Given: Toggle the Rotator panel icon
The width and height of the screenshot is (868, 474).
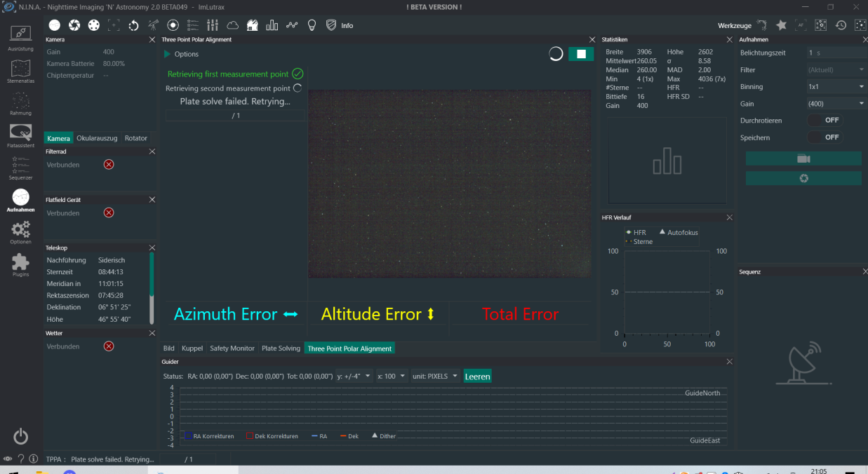Looking at the screenshot, I should pos(133,25).
